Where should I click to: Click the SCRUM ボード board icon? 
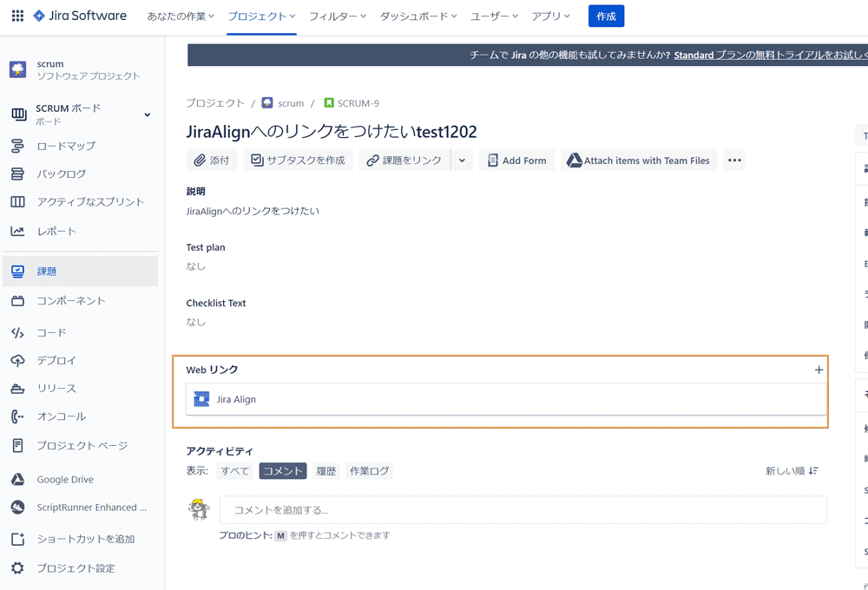click(x=19, y=115)
